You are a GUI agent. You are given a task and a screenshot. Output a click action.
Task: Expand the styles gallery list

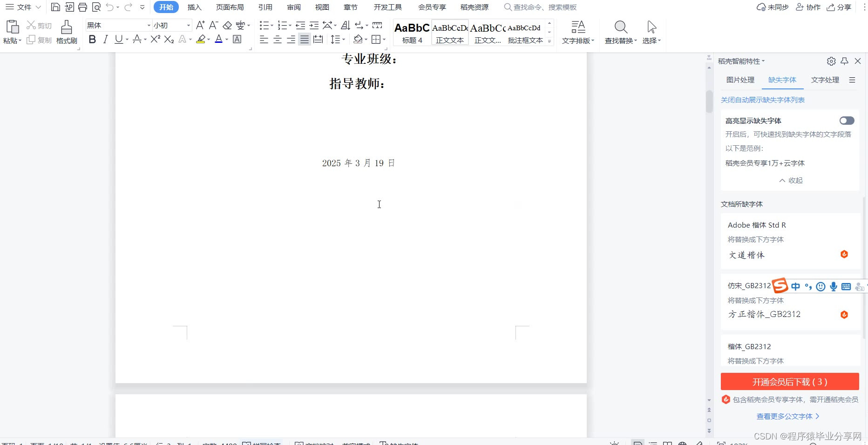pos(549,41)
